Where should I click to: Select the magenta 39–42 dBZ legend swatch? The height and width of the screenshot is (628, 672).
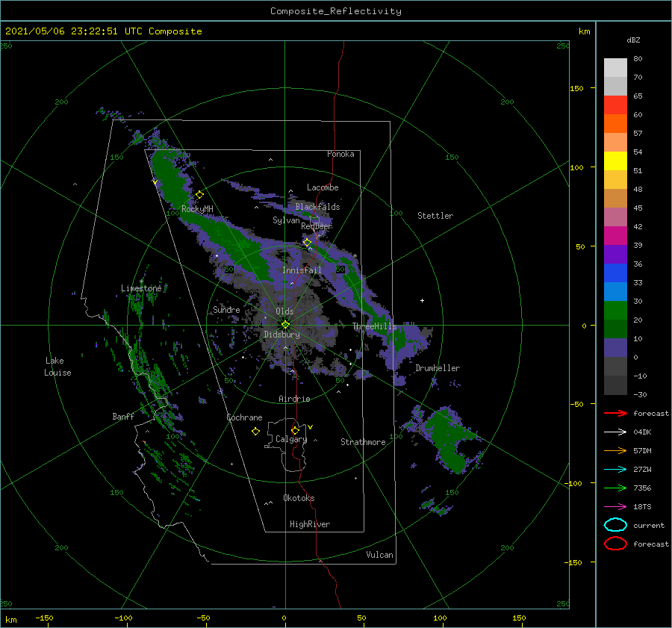coord(615,236)
